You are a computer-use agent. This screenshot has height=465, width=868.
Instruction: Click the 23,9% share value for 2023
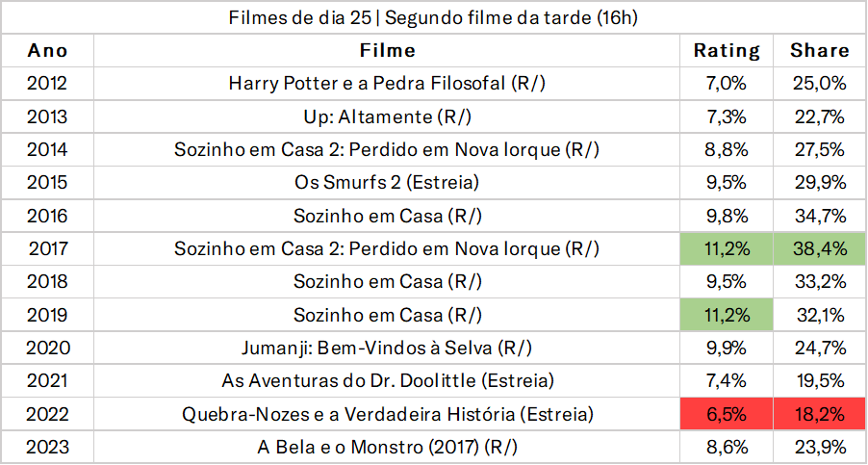(819, 447)
